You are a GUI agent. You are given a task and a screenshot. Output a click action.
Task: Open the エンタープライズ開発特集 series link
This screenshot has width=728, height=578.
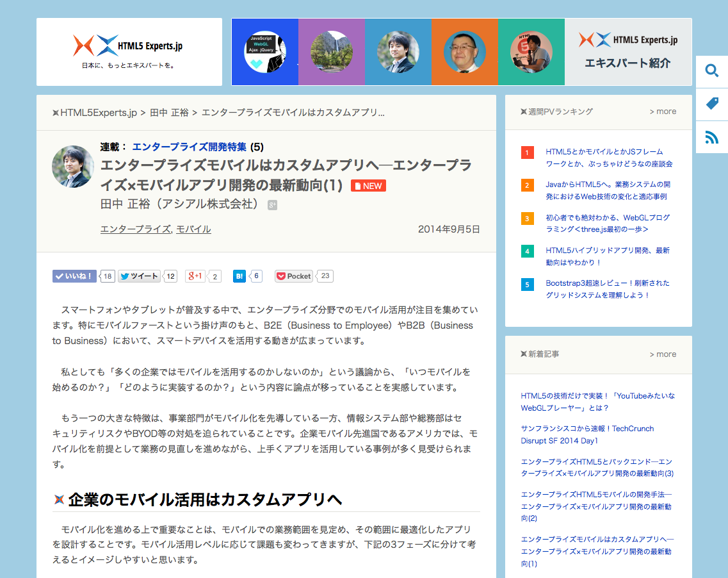(x=189, y=146)
